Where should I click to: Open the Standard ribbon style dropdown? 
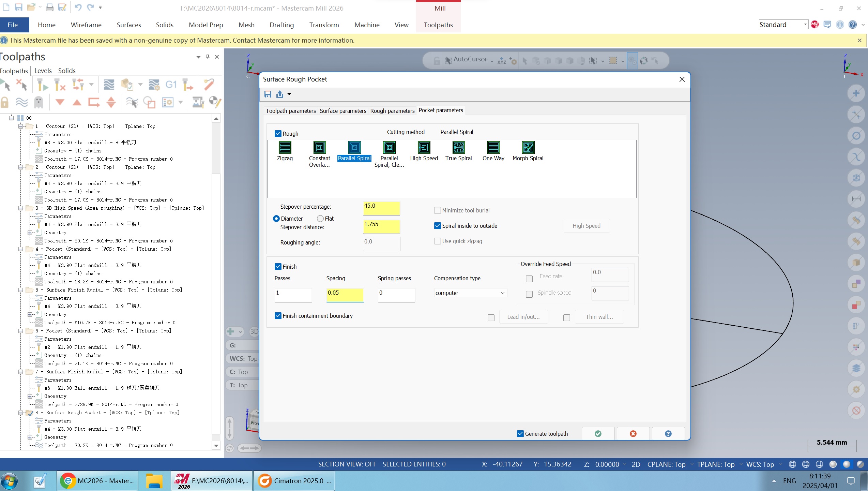[805, 25]
